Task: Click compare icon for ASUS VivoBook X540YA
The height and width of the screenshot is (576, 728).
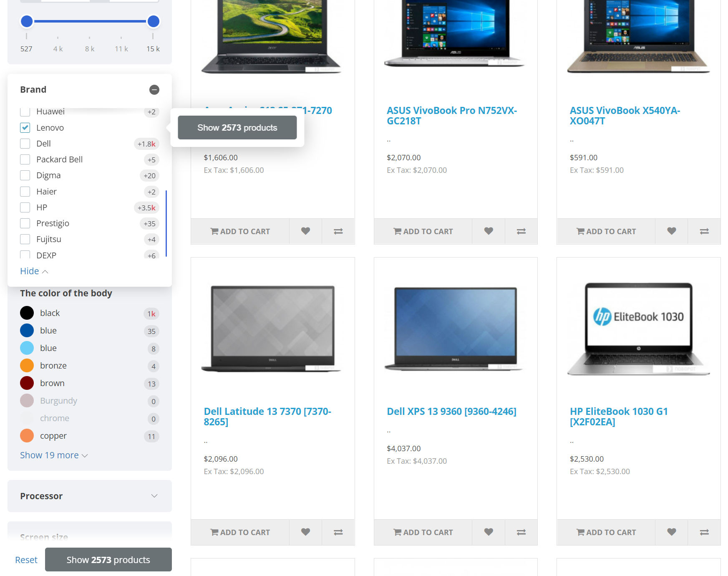Action: click(x=704, y=231)
